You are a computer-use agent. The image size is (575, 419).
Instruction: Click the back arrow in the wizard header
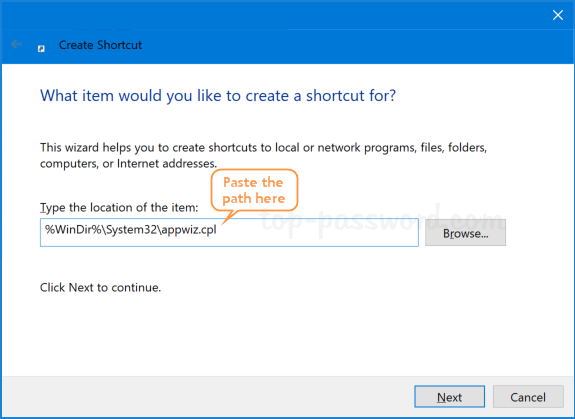click(x=17, y=44)
